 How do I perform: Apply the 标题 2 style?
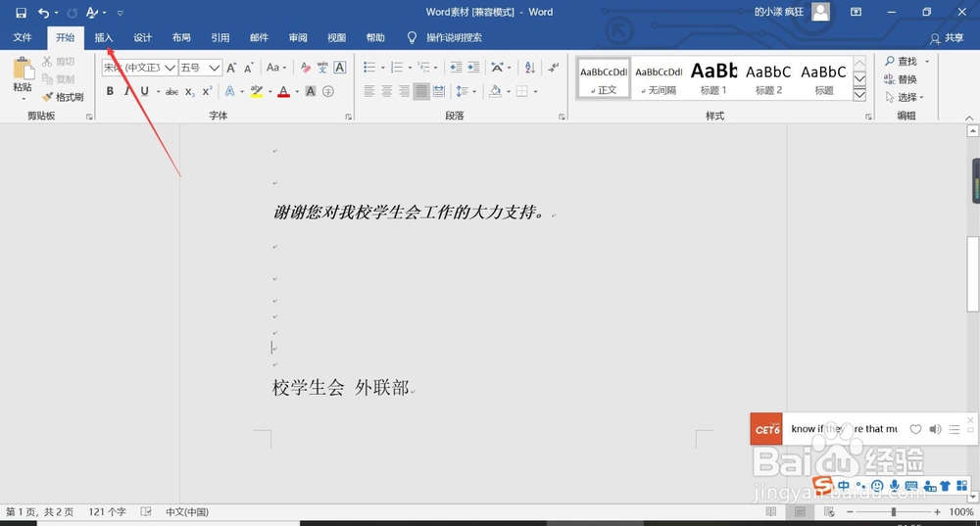pos(768,78)
